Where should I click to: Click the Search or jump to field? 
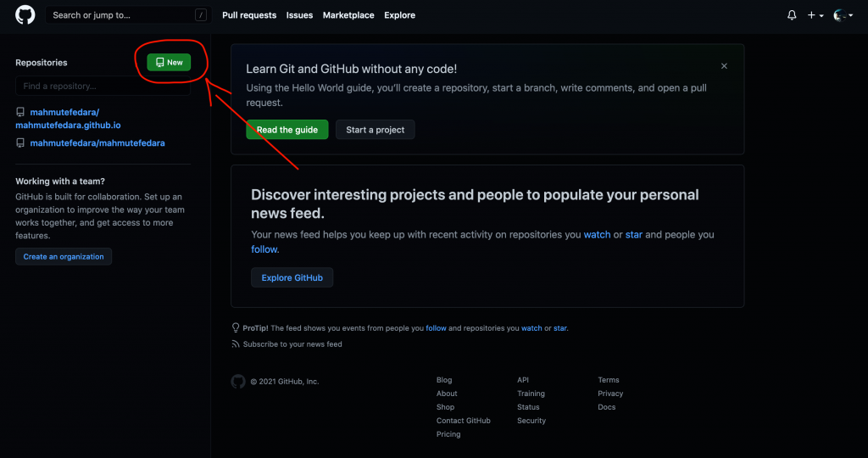click(129, 15)
